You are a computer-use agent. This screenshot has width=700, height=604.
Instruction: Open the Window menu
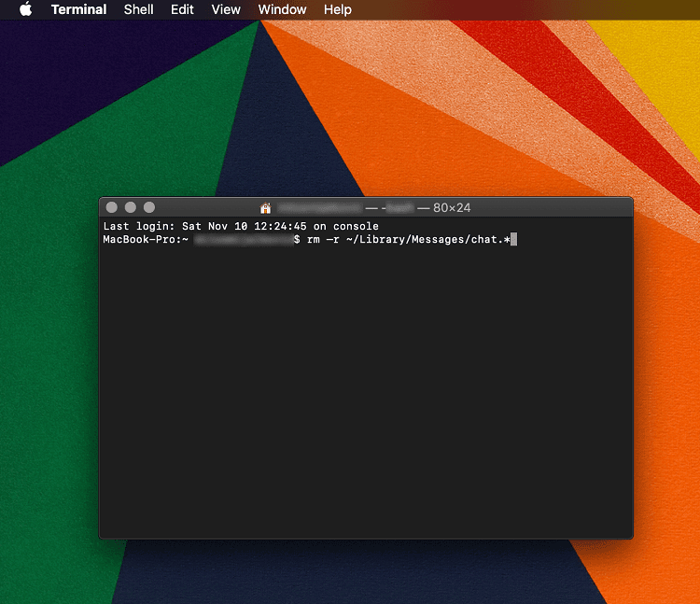coord(282,9)
